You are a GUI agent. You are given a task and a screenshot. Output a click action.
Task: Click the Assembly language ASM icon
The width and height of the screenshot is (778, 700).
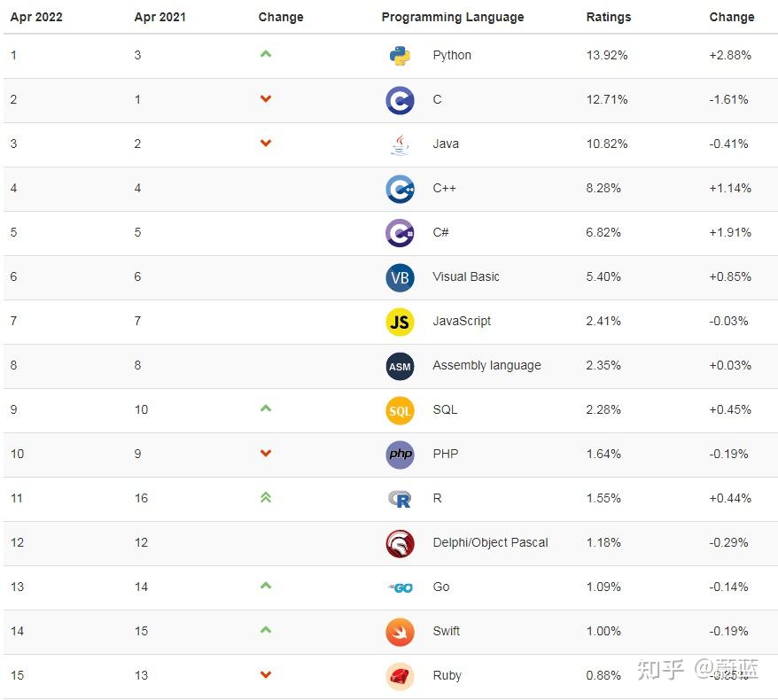400,366
